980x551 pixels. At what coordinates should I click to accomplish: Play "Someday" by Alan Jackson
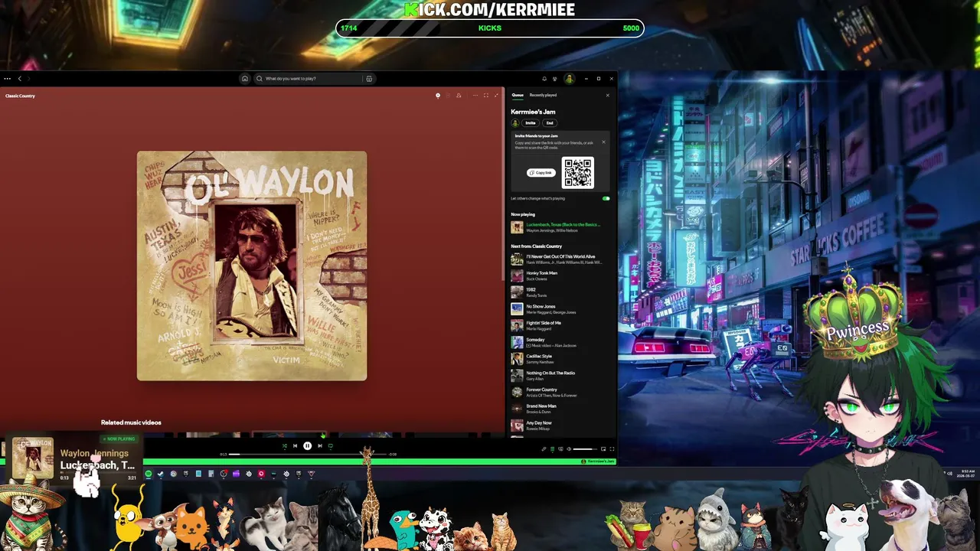click(x=561, y=343)
